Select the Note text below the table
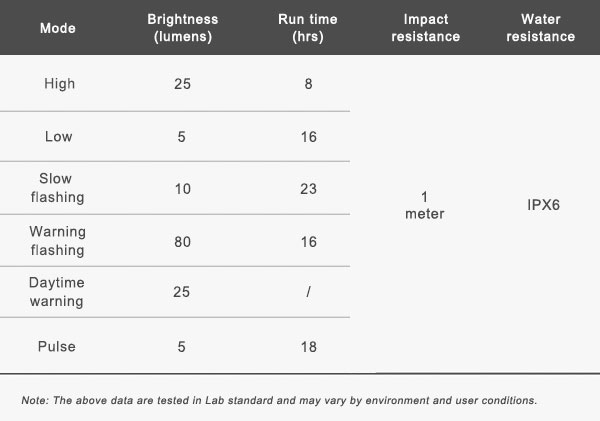Image resolution: width=600 pixels, height=421 pixels. coord(279,401)
